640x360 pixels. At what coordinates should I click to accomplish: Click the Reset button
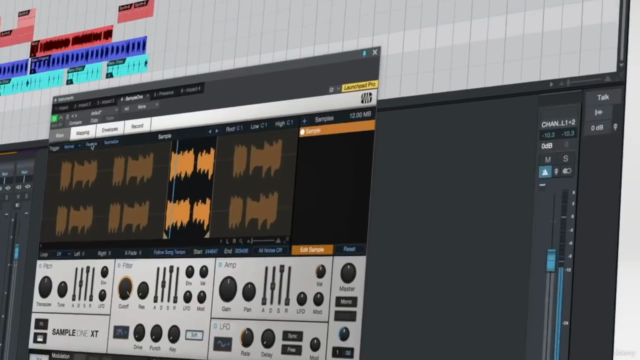[x=349, y=249]
